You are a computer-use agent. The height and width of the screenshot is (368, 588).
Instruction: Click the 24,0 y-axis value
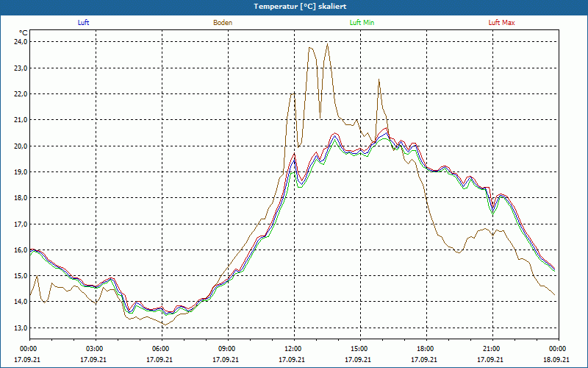coord(21,42)
